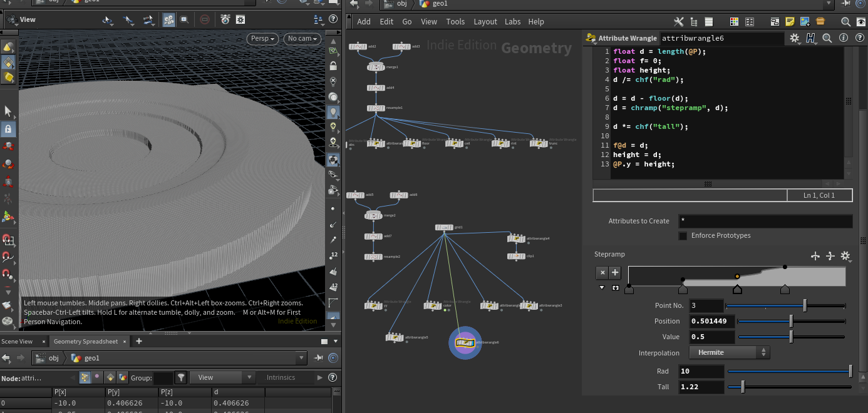Click geometry spreadsheet points mode icon
This screenshot has height=413, width=868.
coord(85,377)
